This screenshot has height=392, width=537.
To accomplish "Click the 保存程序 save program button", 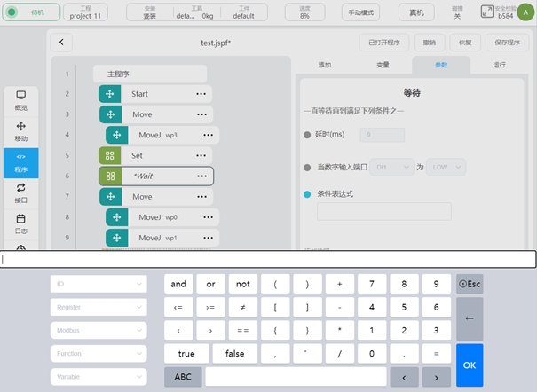I will [506, 43].
